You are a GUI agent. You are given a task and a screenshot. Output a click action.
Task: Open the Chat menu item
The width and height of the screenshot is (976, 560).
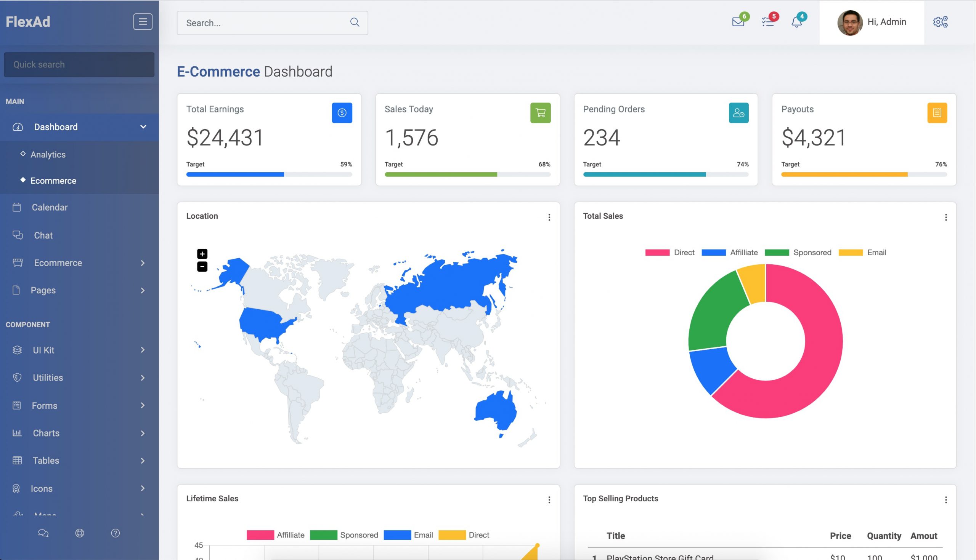click(x=79, y=235)
